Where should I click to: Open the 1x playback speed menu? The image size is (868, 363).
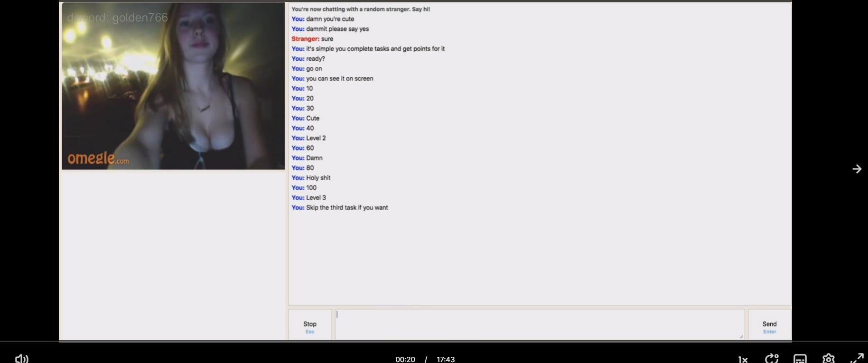743,360
